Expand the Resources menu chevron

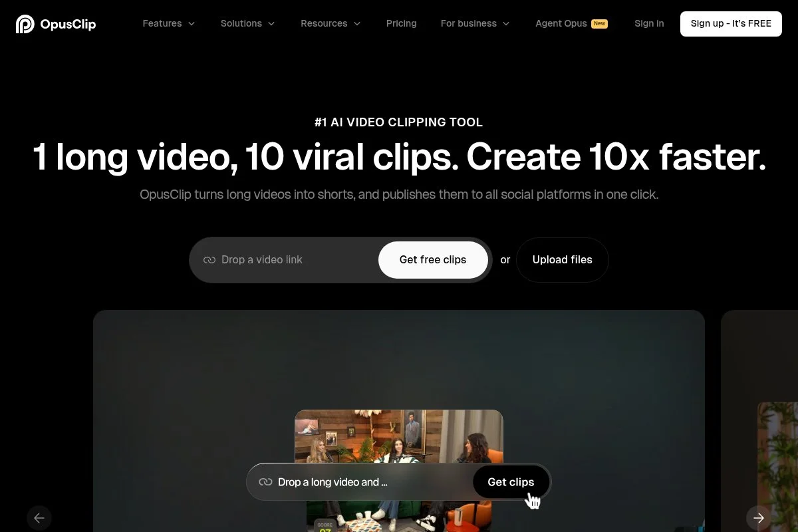[357, 23]
